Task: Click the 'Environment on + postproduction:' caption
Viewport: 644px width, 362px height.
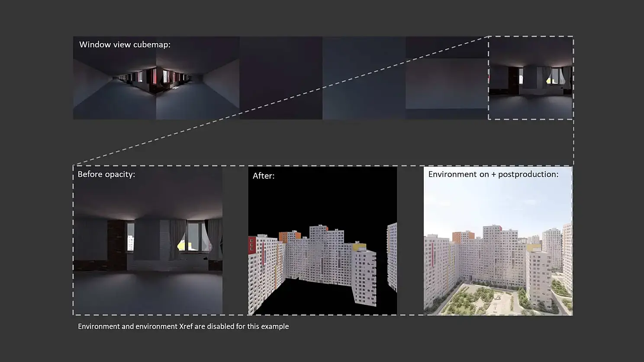Action: pos(493,174)
